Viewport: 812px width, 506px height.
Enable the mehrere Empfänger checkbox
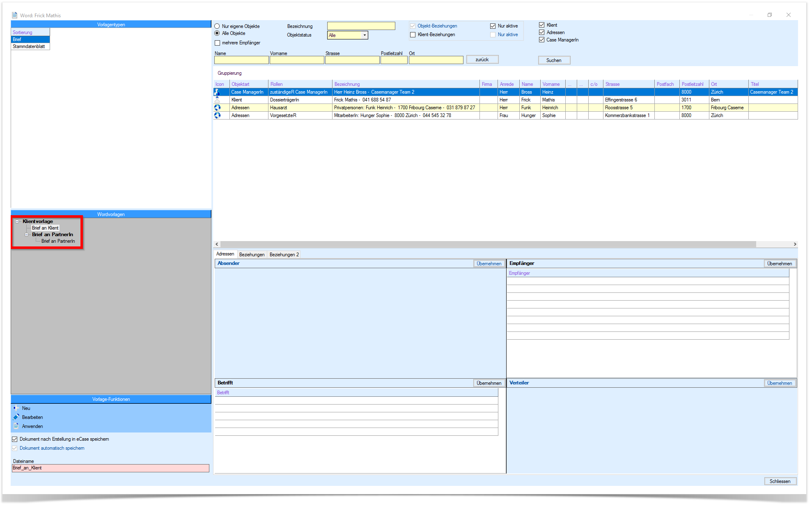tap(218, 43)
